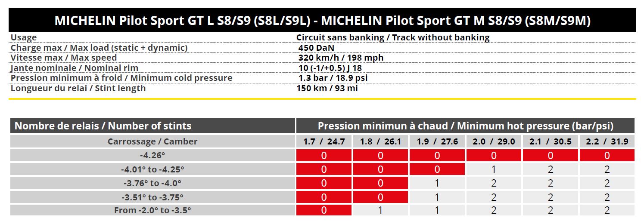The image size is (644, 221).
Task: Click the 2.0 / 29.0 pressure column header
Action: 494,141
